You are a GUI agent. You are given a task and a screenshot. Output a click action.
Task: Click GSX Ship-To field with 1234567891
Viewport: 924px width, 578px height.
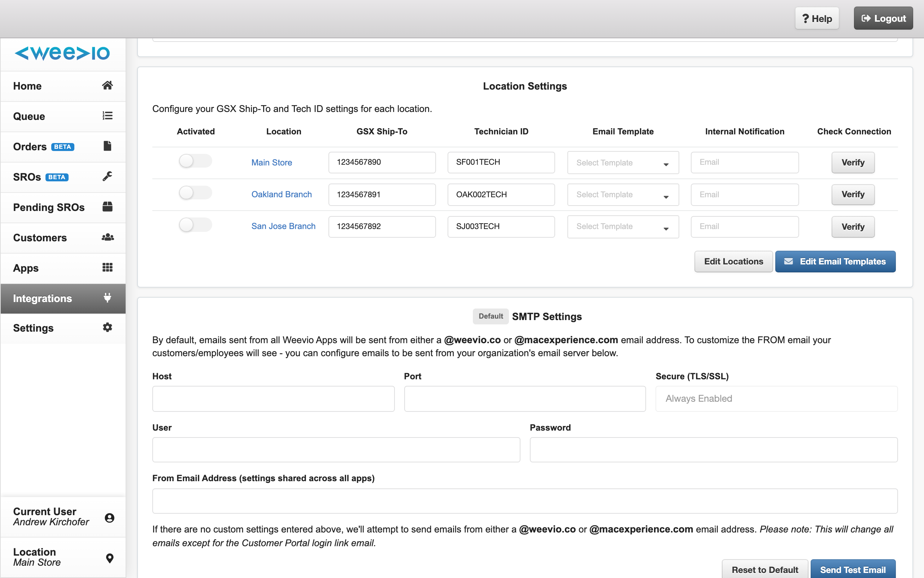point(382,195)
